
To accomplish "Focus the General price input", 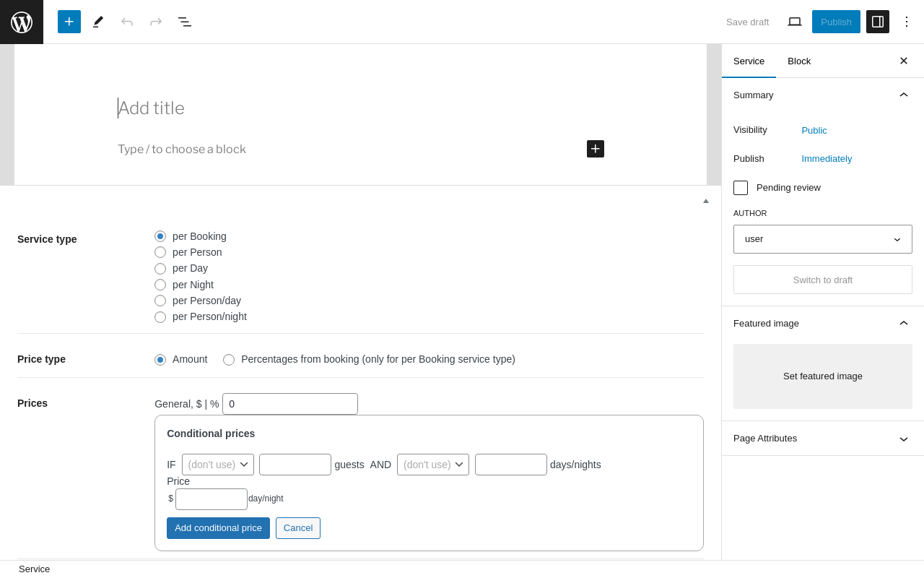I will pyautogui.click(x=290, y=404).
